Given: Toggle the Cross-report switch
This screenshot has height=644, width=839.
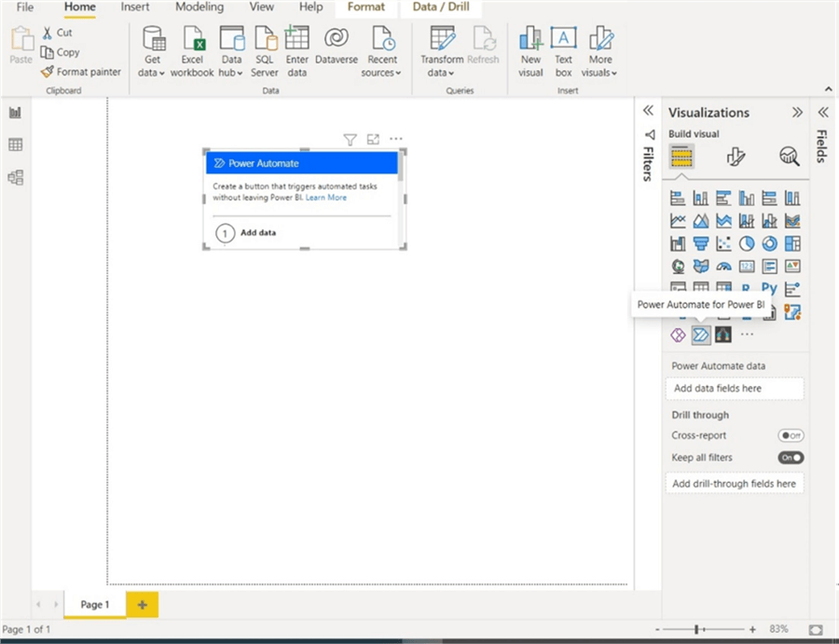Looking at the screenshot, I should click(791, 435).
